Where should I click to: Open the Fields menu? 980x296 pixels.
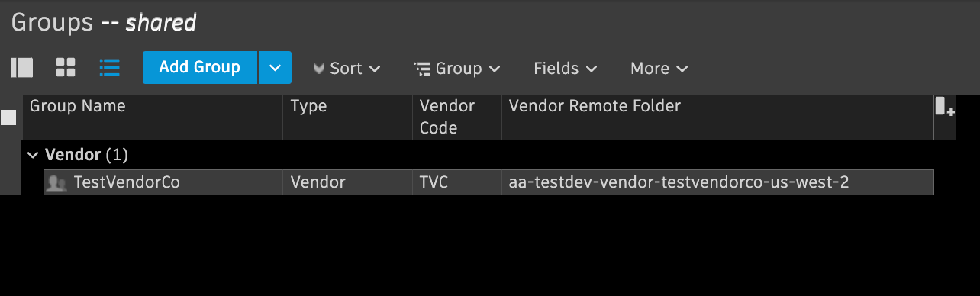tap(565, 69)
